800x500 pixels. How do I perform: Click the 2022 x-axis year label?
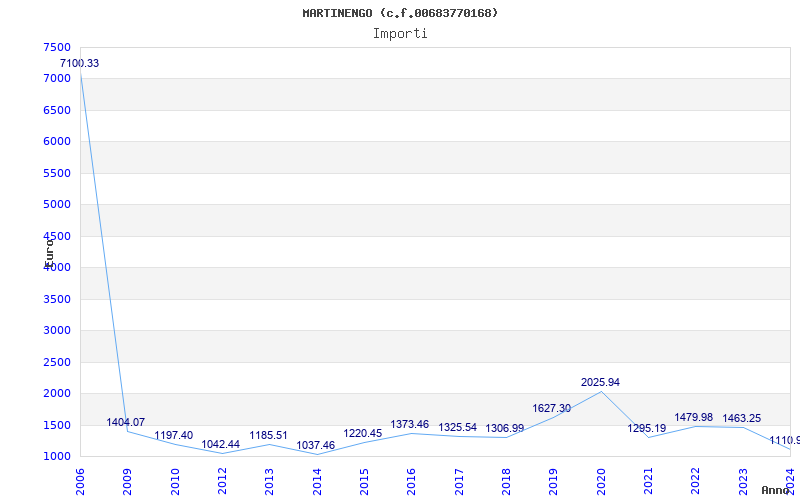[x=696, y=482]
